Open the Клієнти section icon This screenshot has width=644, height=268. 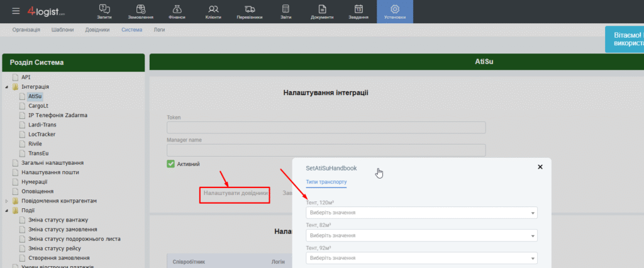tap(213, 11)
